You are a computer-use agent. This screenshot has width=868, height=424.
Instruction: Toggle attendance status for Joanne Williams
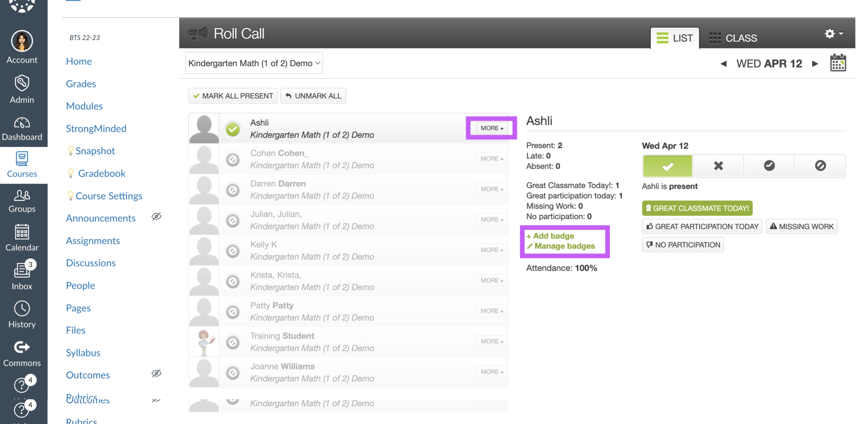[233, 373]
